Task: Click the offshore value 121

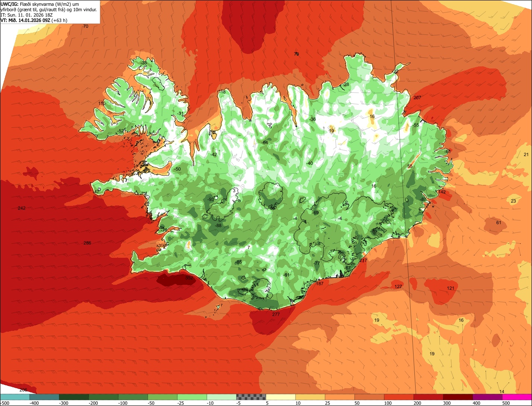Action: 451,288
